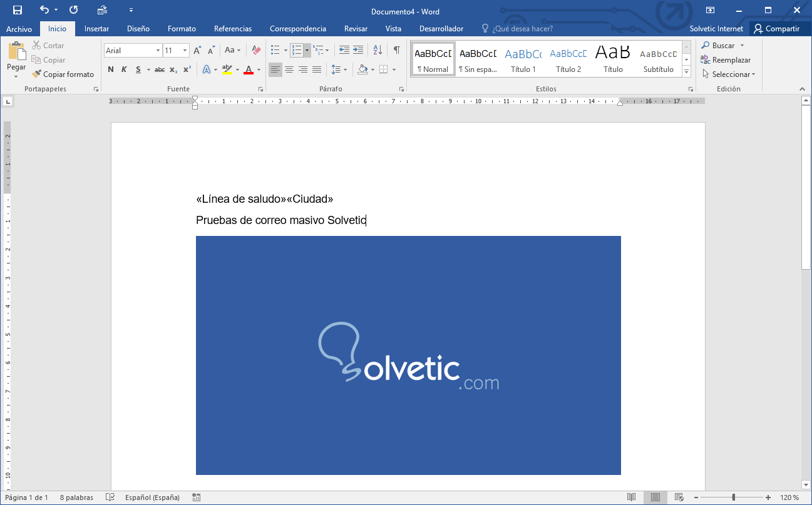This screenshot has width=812, height=505.
Task: Click the Redo/Repeat icon in the title bar
Action: click(x=73, y=10)
